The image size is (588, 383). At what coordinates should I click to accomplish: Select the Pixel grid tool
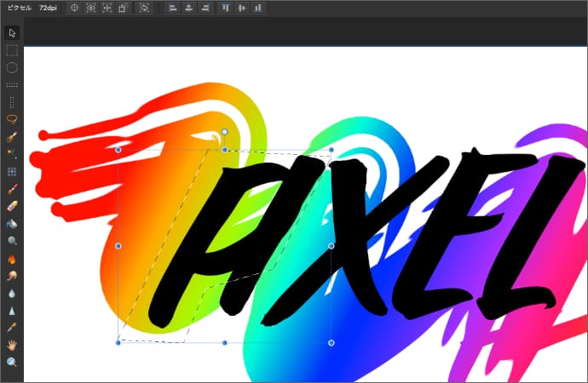click(x=12, y=171)
